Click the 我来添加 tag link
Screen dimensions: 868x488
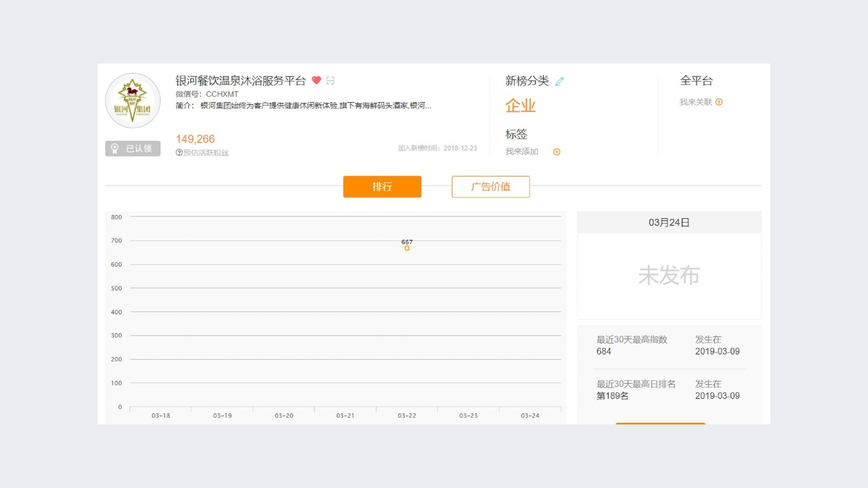tap(521, 152)
